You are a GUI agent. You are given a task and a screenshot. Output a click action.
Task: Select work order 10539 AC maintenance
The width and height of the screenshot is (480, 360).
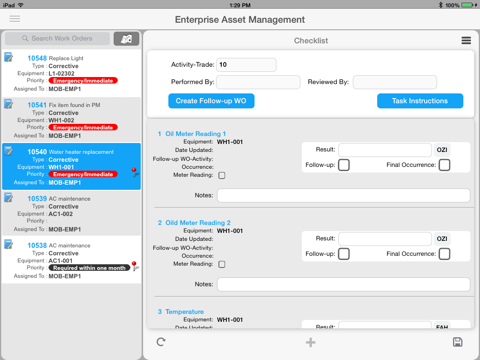tap(71, 213)
